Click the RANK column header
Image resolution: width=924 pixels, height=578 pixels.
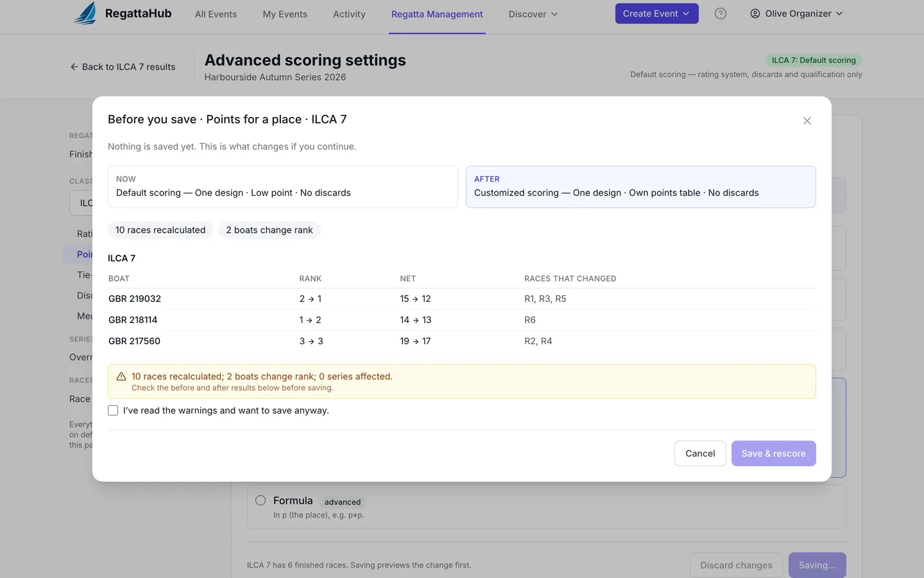[310, 279]
